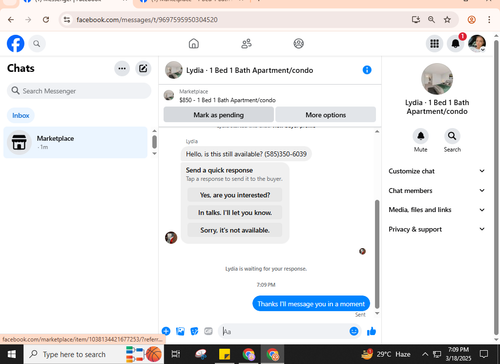Select the Inbox tab
Screen dimensions: 500x364
pyautogui.click(x=21, y=115)
